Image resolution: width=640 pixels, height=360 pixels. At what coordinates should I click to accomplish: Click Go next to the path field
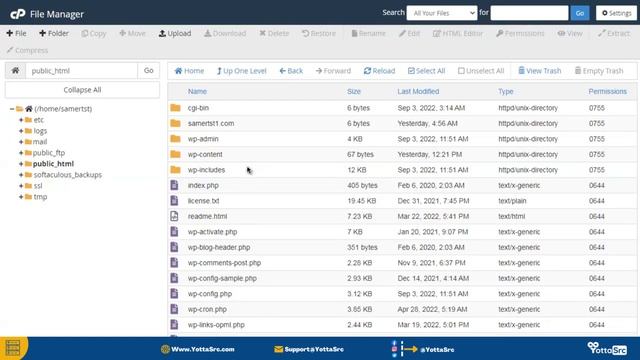click(x=149, y=71)
